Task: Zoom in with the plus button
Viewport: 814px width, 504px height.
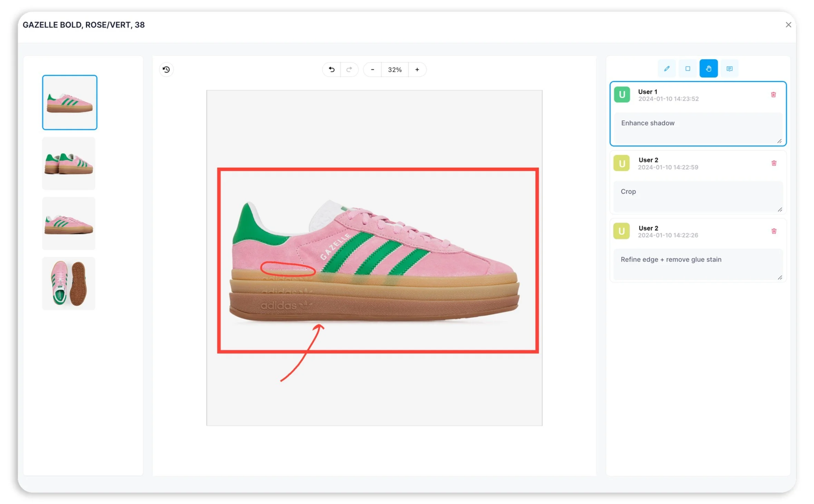Action: (x=417, y=70)
